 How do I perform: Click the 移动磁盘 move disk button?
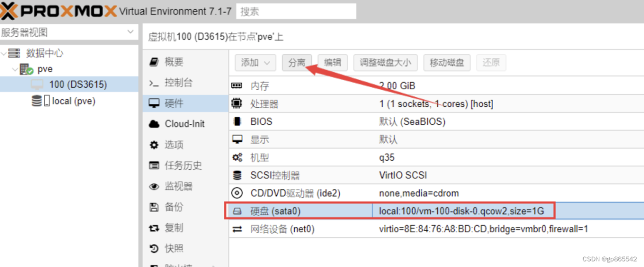447,62
